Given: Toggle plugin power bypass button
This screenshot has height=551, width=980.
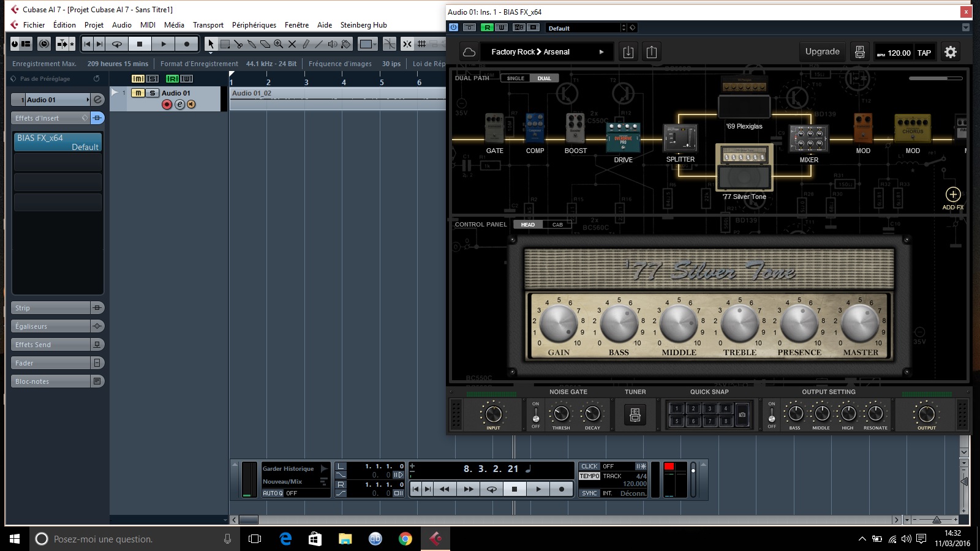Looking at the screenshot, I should click(x=453, y=28).
